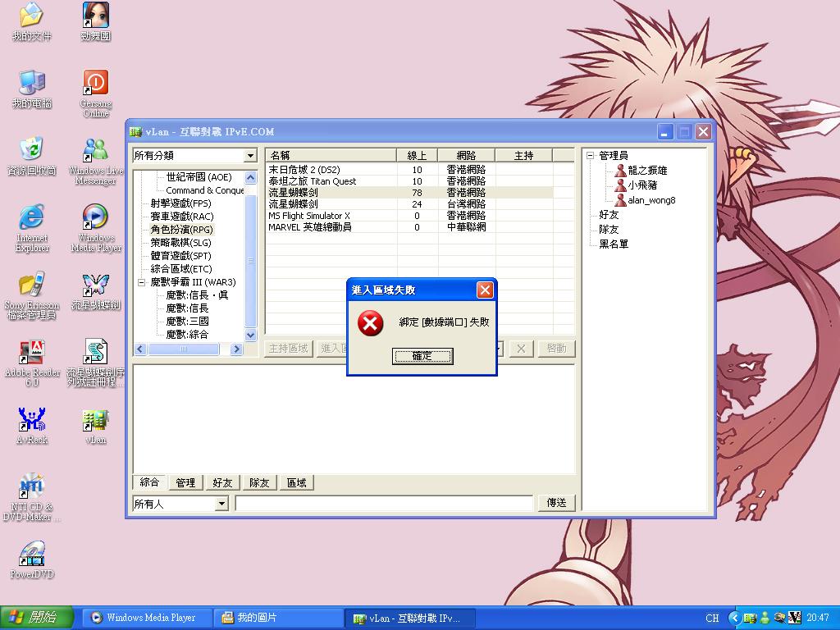Click the 傳送 send button
Viewport: 840px width, 630px height.
point(555,502)
